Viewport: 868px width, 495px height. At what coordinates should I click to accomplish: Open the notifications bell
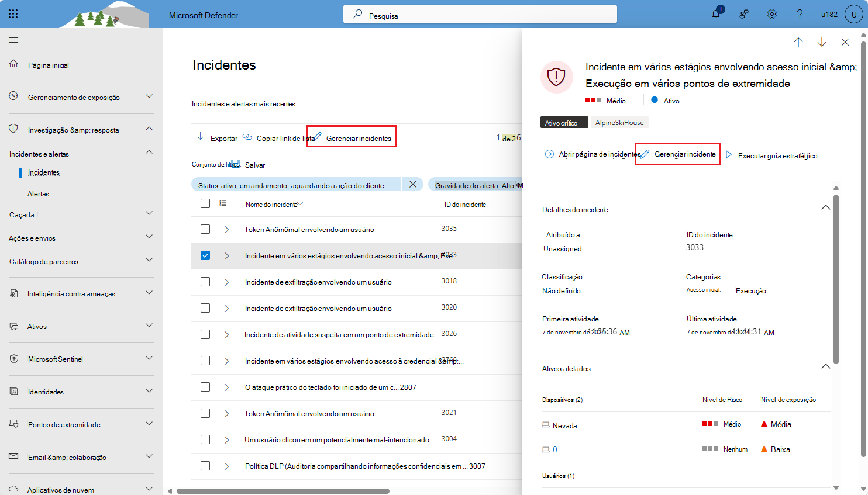click(x=715, y=14)
